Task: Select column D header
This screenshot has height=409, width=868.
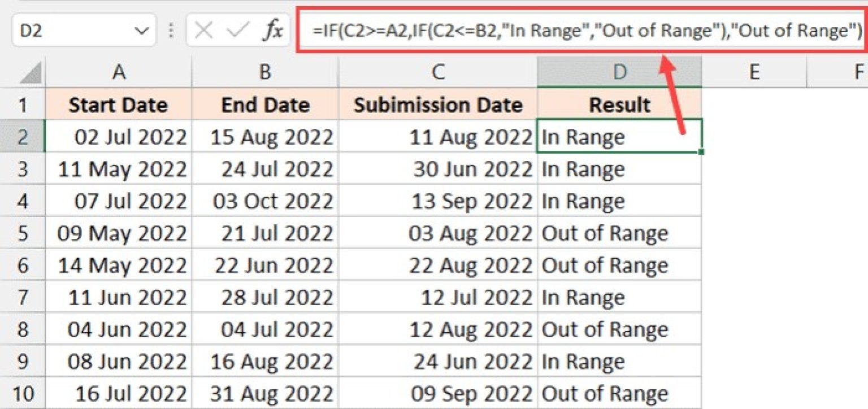Action: (x=619, y=72)
